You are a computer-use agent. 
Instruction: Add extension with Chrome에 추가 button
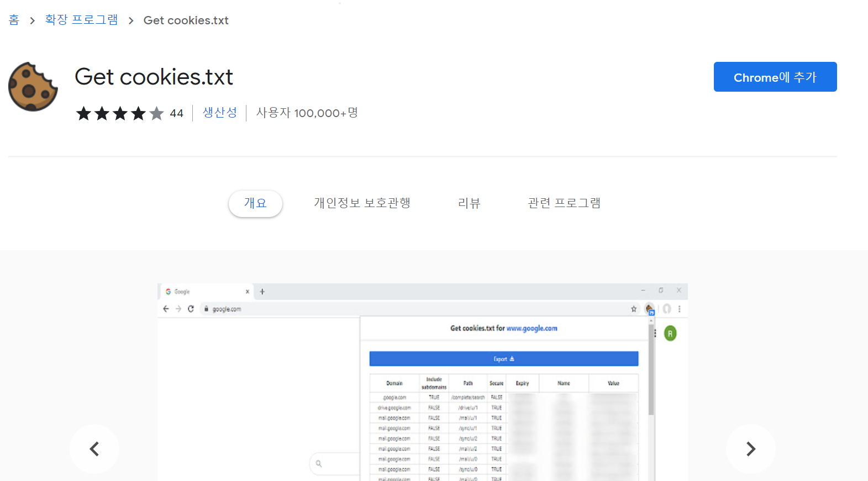click(x=775, y=77)
